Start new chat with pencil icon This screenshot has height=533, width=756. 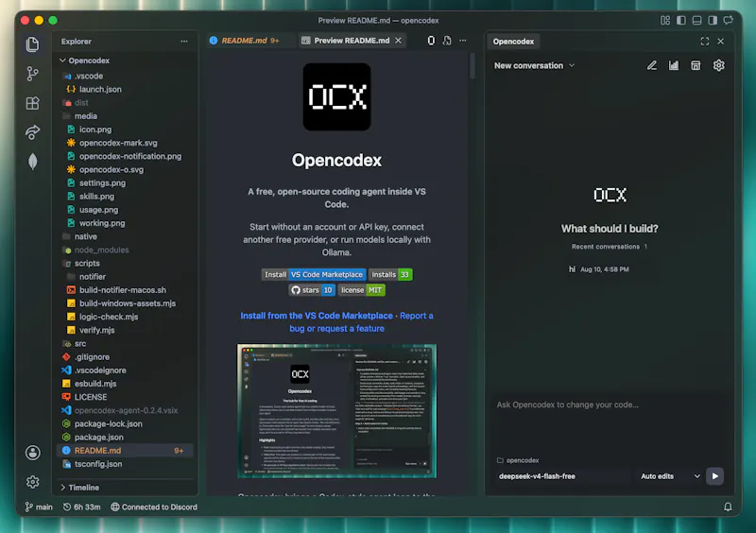[x=652, y=65]
